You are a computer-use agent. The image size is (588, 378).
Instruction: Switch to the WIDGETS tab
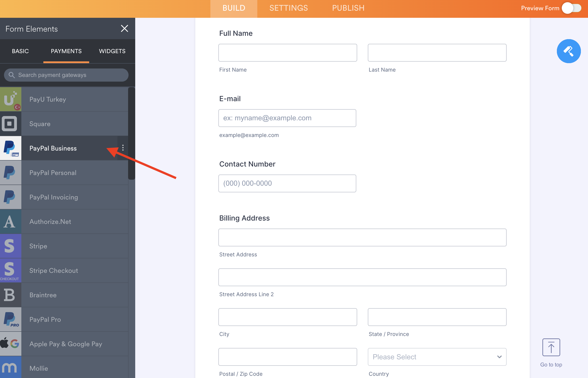112,51
